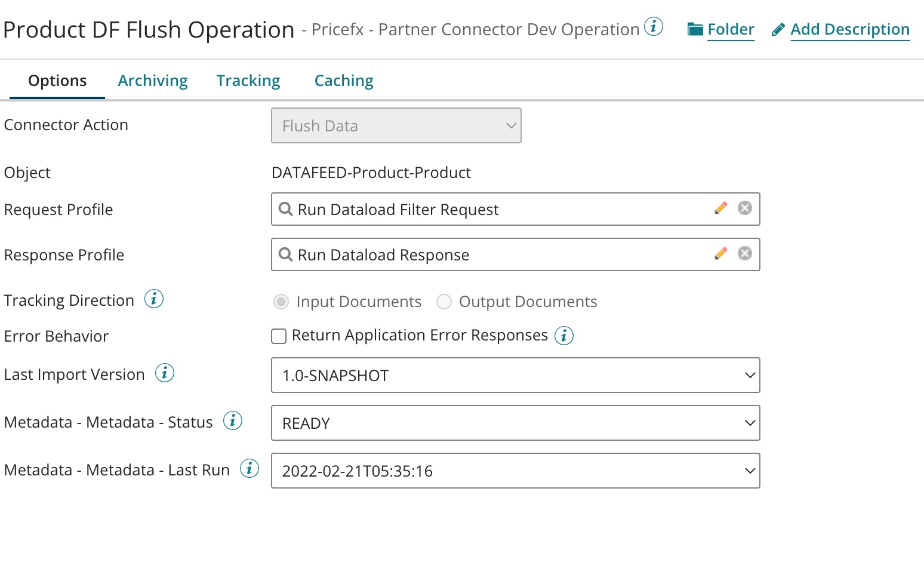
Task: Click the info icon after Return Application Error Responses
Action: click(x=564, y=336)
